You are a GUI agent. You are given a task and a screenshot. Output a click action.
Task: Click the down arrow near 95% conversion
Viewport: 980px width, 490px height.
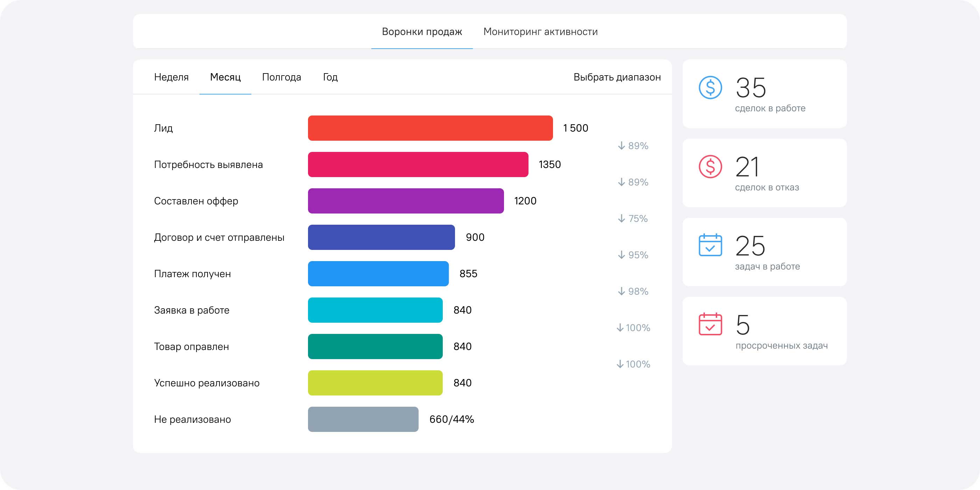click(x=632, y=255)
